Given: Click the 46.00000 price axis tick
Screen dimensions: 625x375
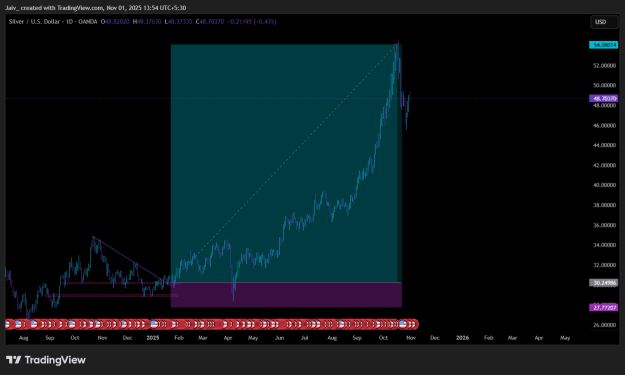Looking at the screenshot, I should [604, 126].
